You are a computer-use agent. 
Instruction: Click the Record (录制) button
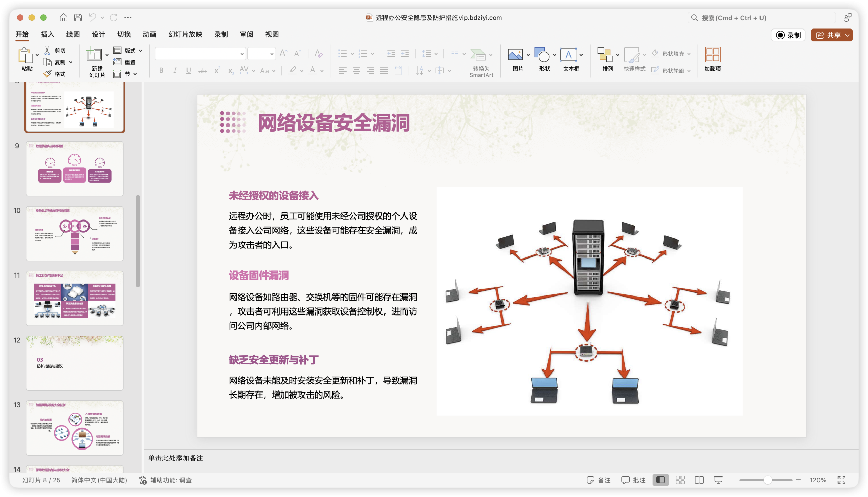click(788, 35)
